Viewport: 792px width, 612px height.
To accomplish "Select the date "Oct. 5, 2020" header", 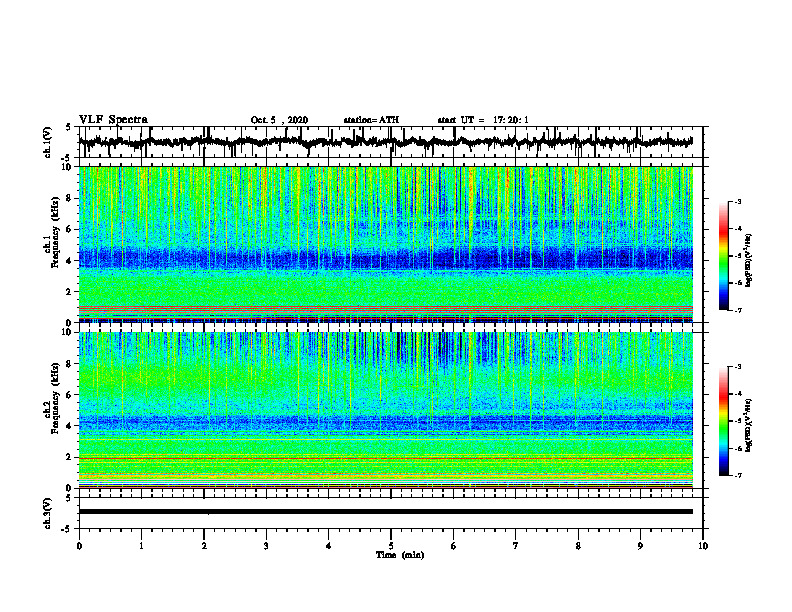I will coord(279,120).
